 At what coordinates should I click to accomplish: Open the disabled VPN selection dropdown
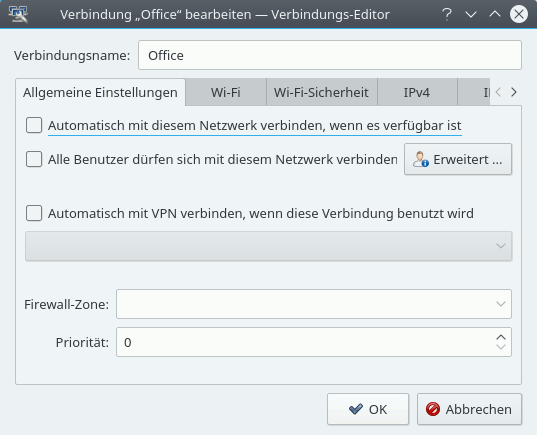[269, 246]
